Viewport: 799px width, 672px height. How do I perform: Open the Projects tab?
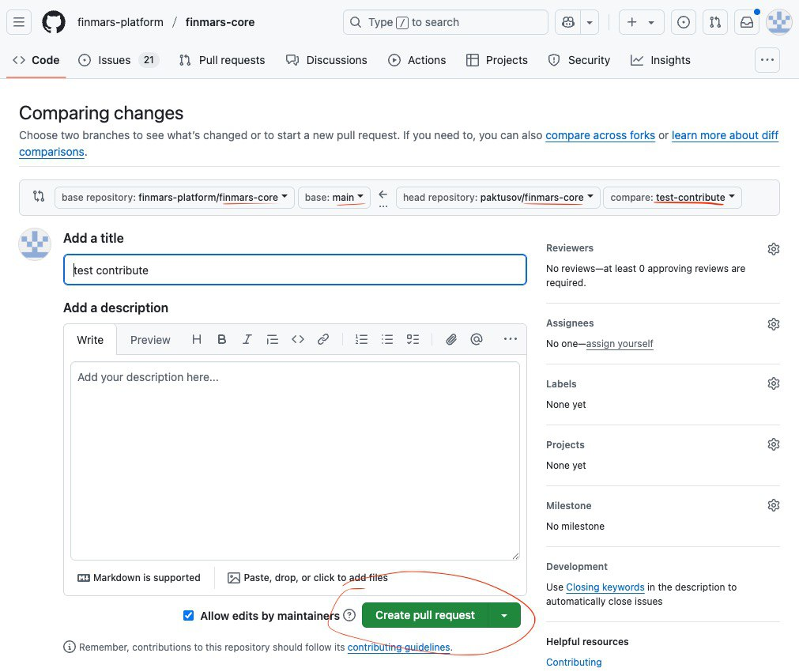click(x=497, y=60)
